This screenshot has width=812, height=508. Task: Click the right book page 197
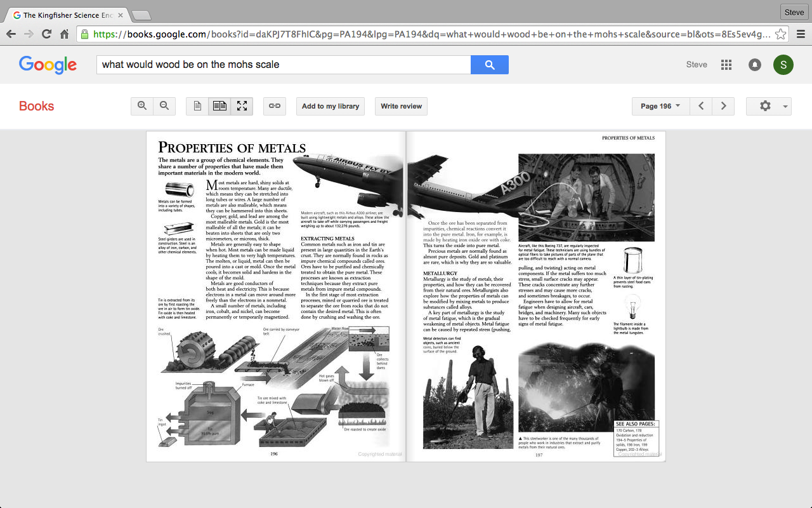536,297
